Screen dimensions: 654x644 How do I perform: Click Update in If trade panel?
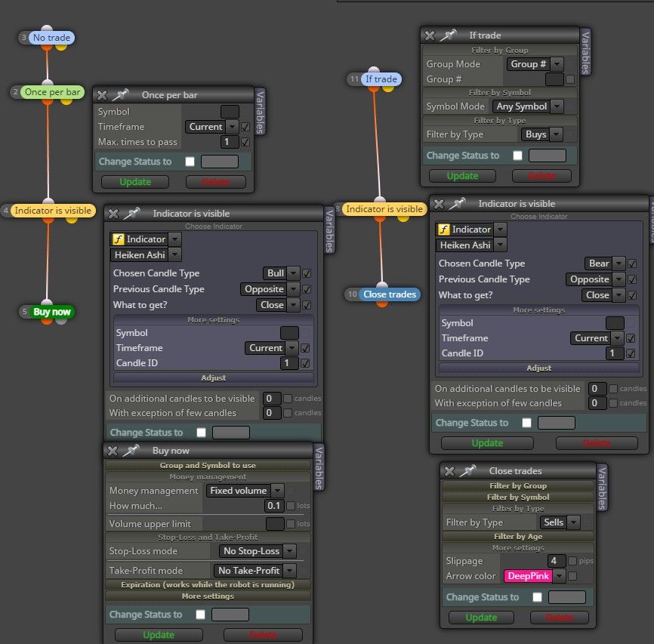[x=462, y=176]
